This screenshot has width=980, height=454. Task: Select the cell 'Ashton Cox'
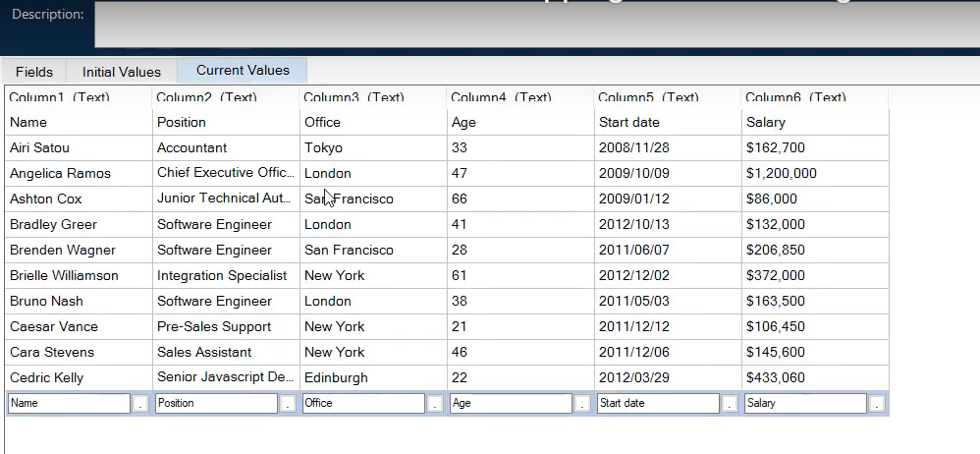tap(79, 199)
